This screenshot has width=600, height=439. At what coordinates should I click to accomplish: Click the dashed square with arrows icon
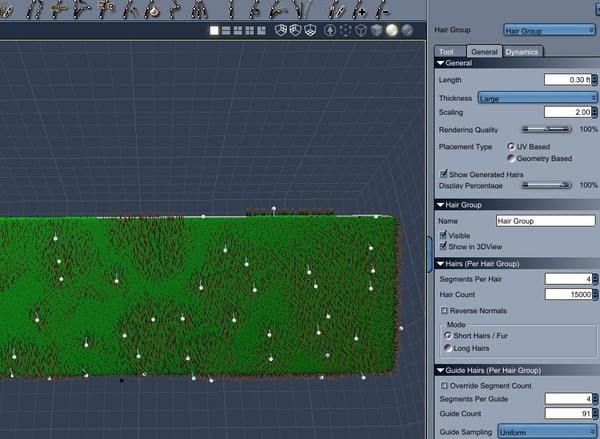point(345,30)
